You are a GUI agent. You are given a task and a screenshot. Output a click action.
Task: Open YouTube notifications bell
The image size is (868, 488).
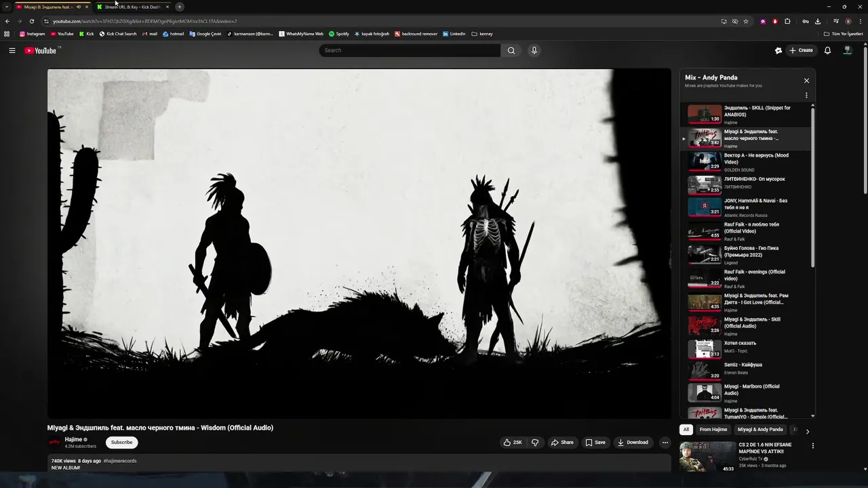point(827,50)
